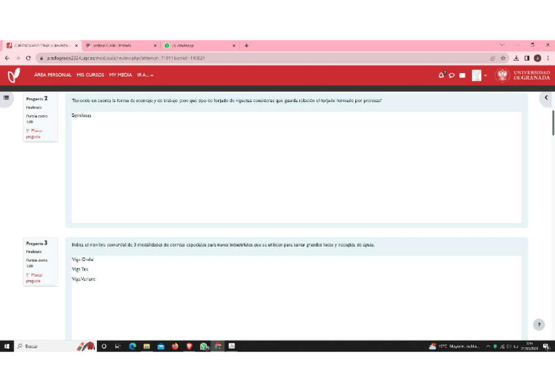Expand the user menu arrow beside avatar
The width and height of the screenshot is (555, 392).
[486, 75]
